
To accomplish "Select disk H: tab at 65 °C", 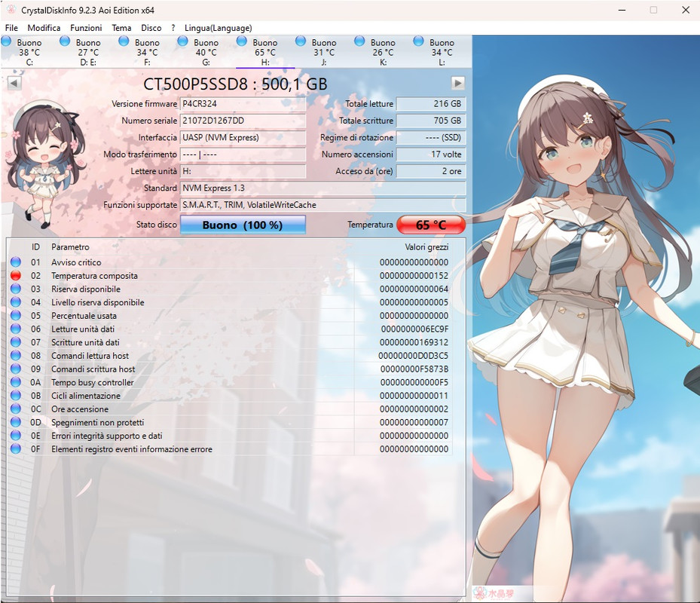I will [264, 52].
